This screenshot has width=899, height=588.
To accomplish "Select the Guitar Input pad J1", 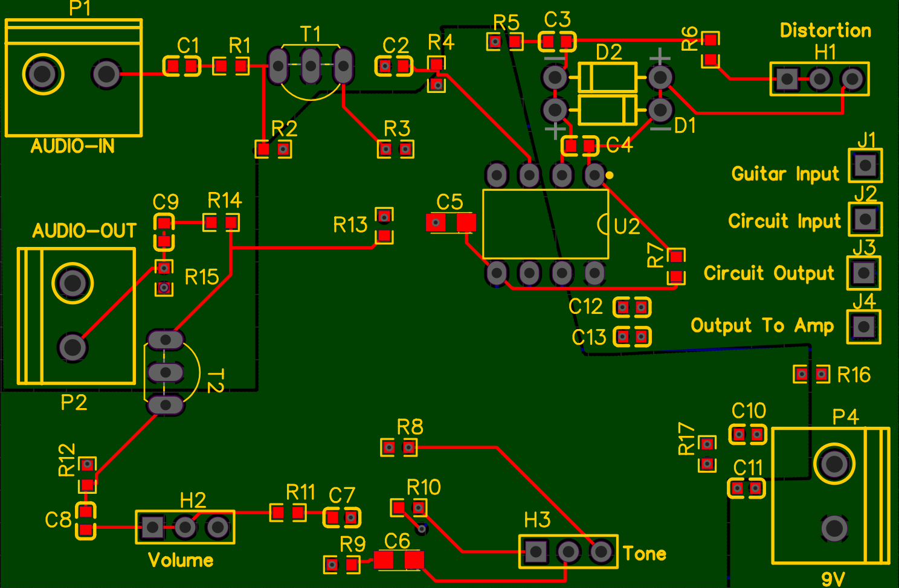I will pos(865,165).
